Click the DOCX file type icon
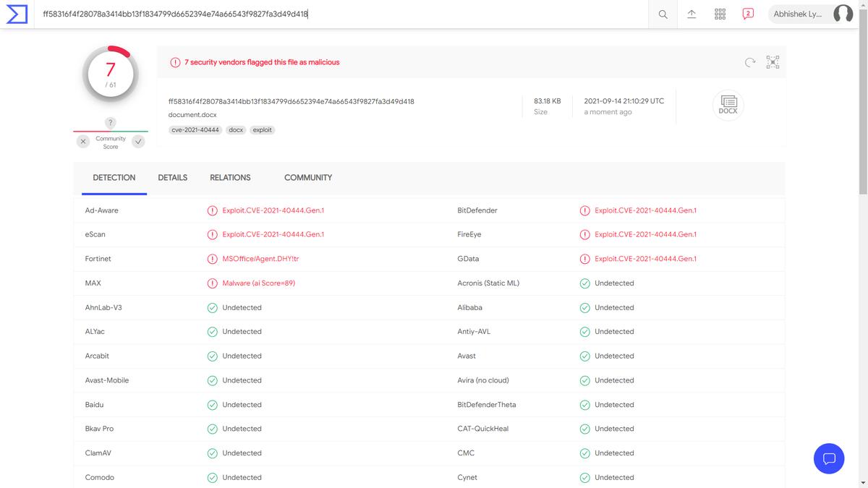 tap(728, 106)
